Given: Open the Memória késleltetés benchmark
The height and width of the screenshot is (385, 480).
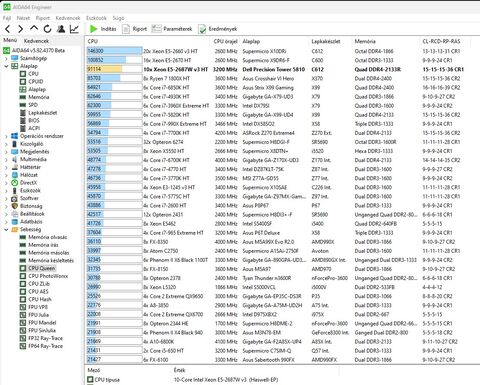Looking at the screenshot, I should pos(47,260).
